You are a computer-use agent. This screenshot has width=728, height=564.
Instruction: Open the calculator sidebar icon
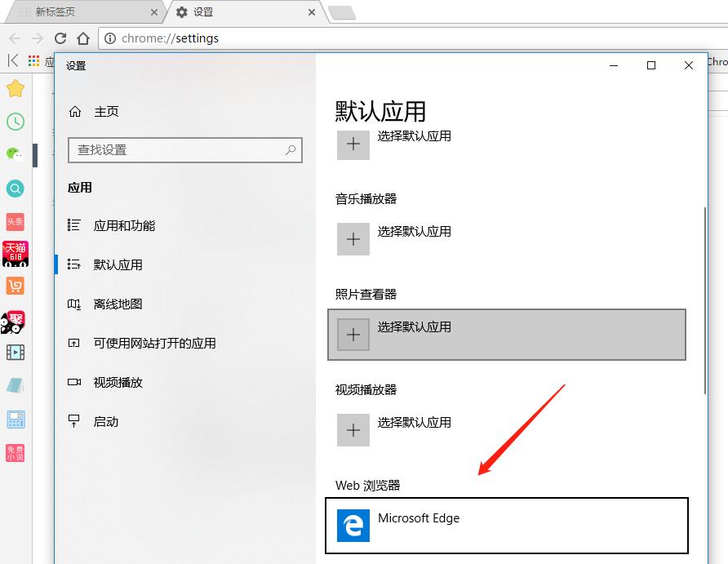(x=16, y=419)
